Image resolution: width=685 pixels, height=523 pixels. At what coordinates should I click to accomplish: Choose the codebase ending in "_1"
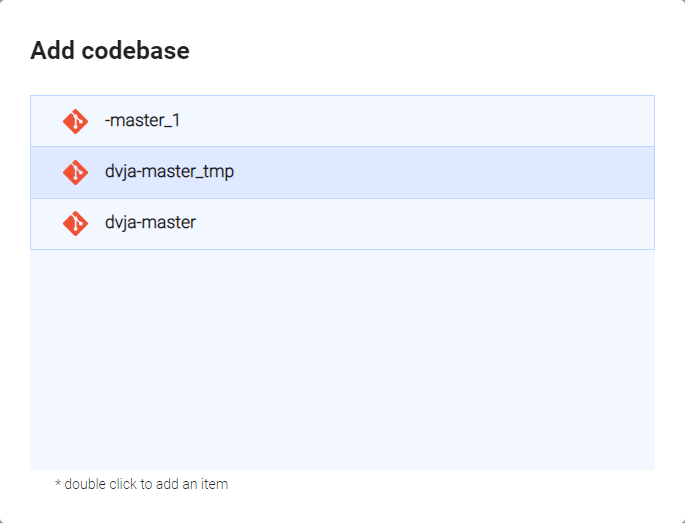pos(142,121)
